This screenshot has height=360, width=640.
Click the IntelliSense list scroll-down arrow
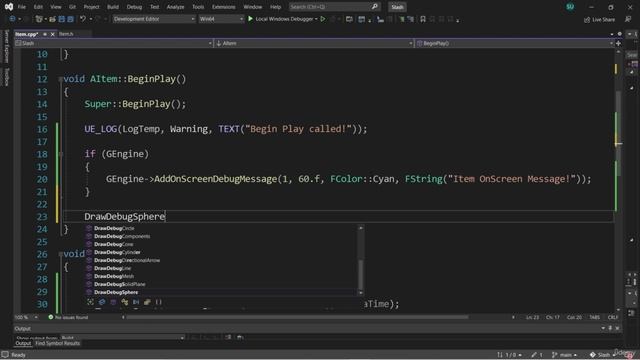tap(360, 293)
